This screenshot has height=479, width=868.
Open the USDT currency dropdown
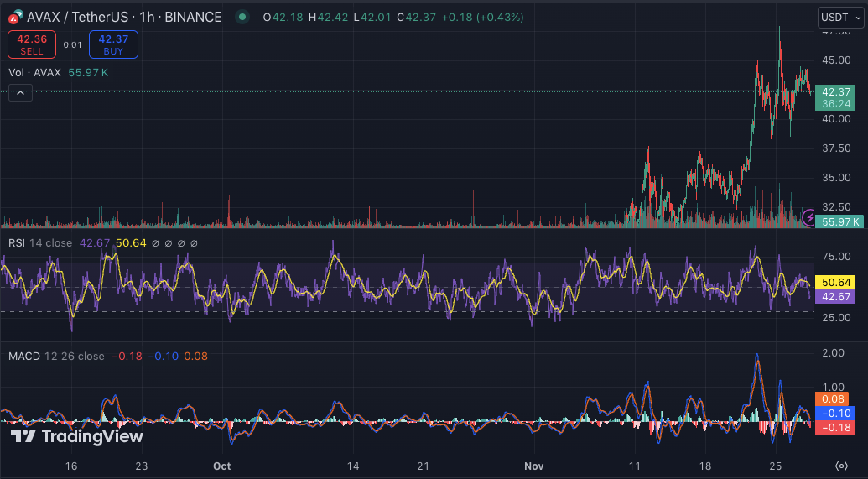point(840,17)
